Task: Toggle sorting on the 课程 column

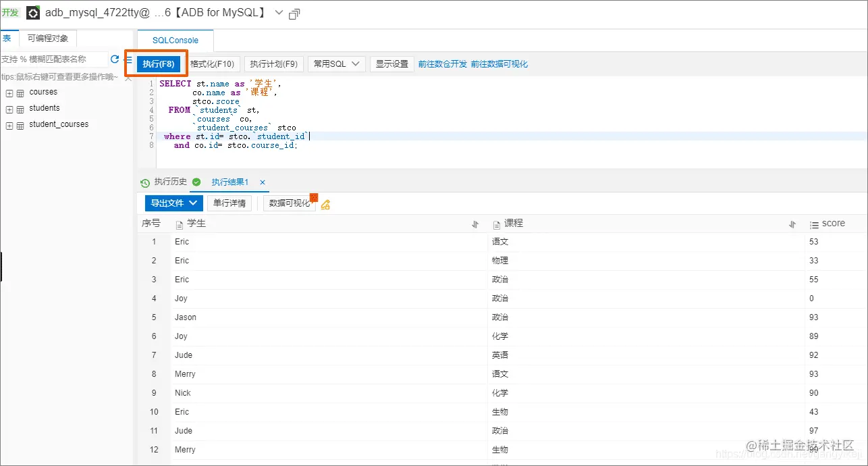Action: point(792,224)
